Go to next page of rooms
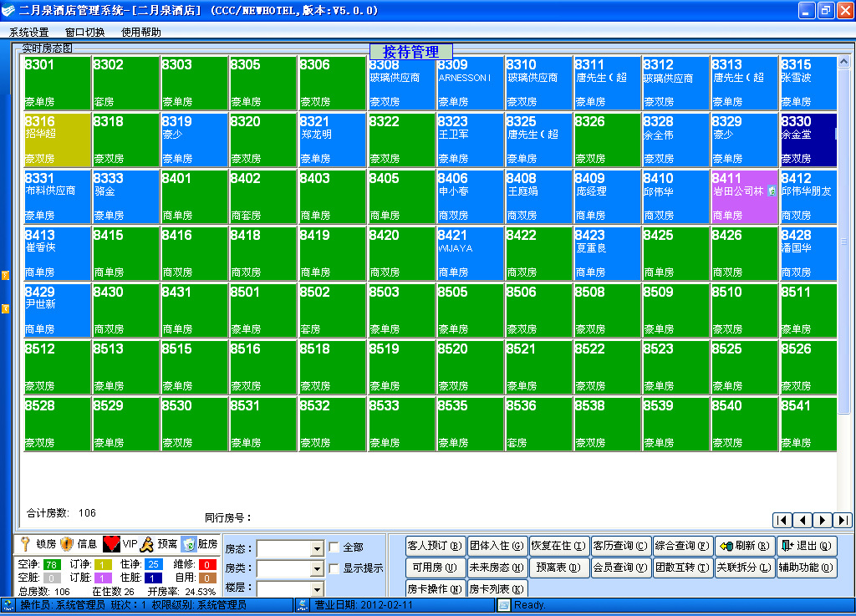The height and width of the screenshot is (616, 856). click(x=823, y=521)
